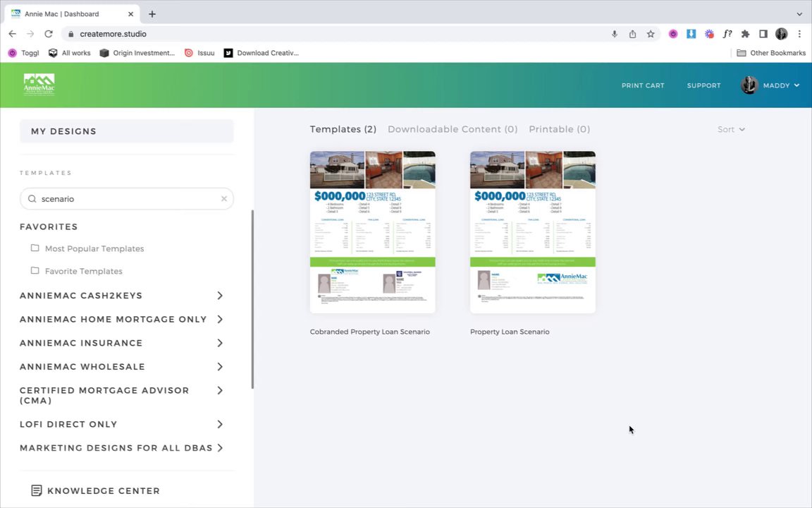Open the Extensions puzzle piece menu
812x508 pixels.
point(745,34)
